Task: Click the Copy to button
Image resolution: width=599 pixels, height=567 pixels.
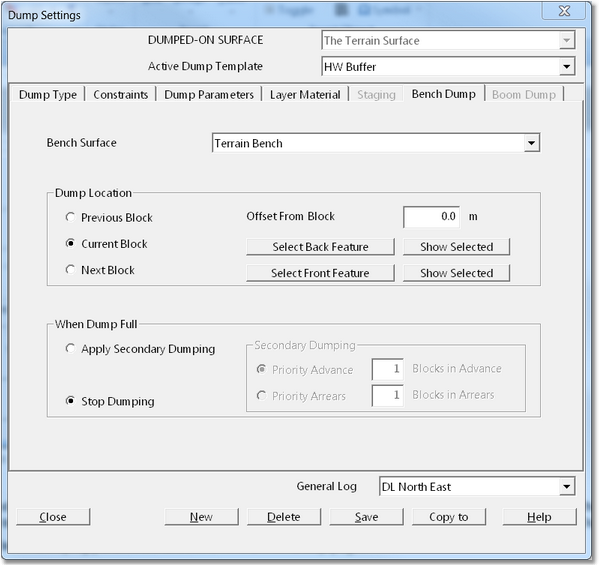Action: pyautogui.click(x=449, y=517)
